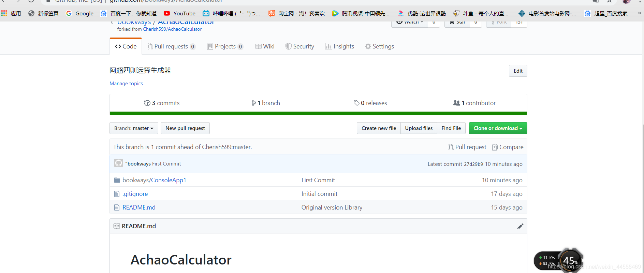
Task: Click the Original version Library commit message
Action: click(x=332, y=207)
